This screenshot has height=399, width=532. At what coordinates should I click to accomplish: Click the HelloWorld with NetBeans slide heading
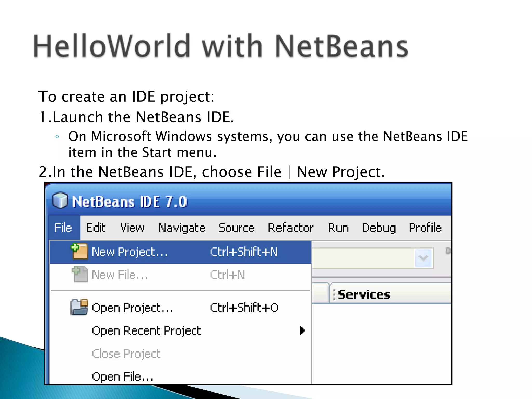point(221,46)
